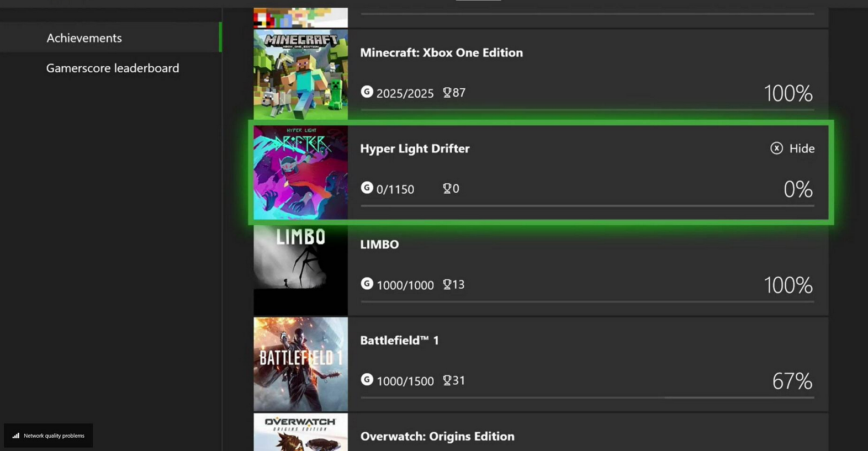
Task: Select the Battlefield 1 cover art
Action: tap(300, 364)
